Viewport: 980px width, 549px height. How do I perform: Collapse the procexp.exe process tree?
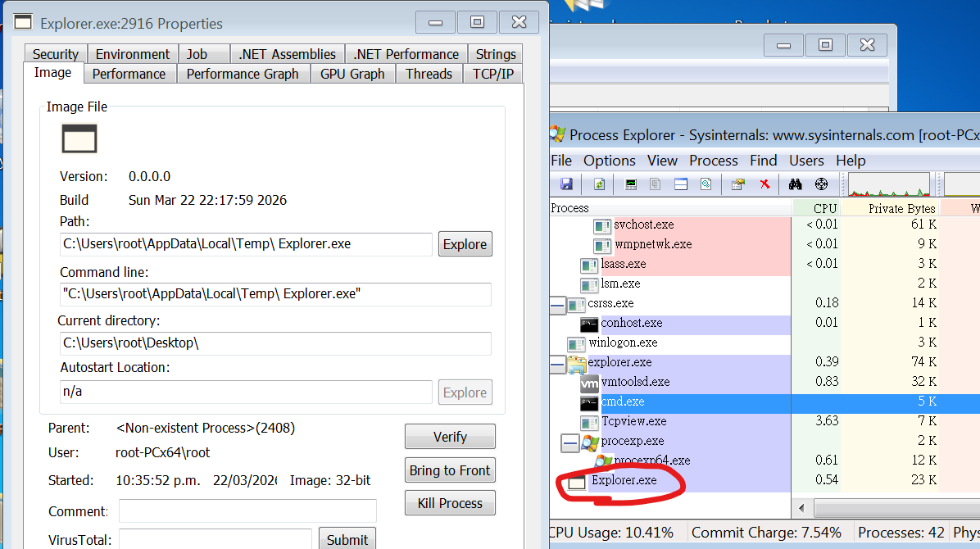570,442
